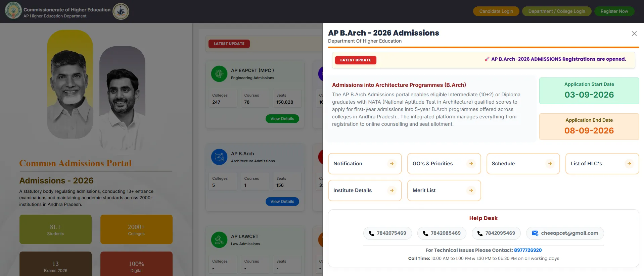Screen dimensions: 644x276
Task: Click the red LATEST UPDATE badge in panel
Action: 356,60
